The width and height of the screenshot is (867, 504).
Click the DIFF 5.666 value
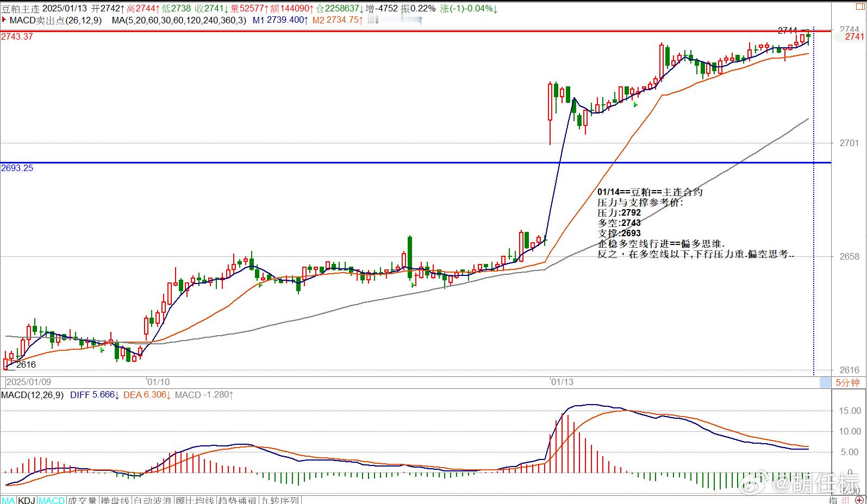[x=95, y=395]
